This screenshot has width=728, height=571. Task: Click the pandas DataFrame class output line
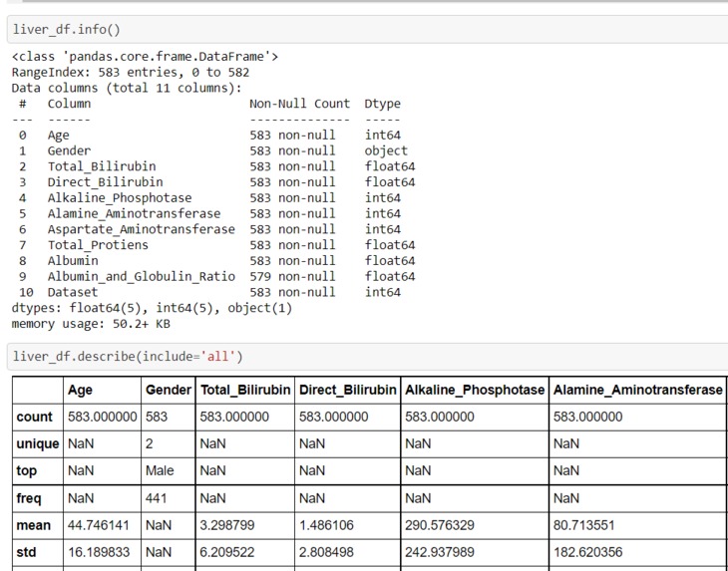click(x=145, y=57)
